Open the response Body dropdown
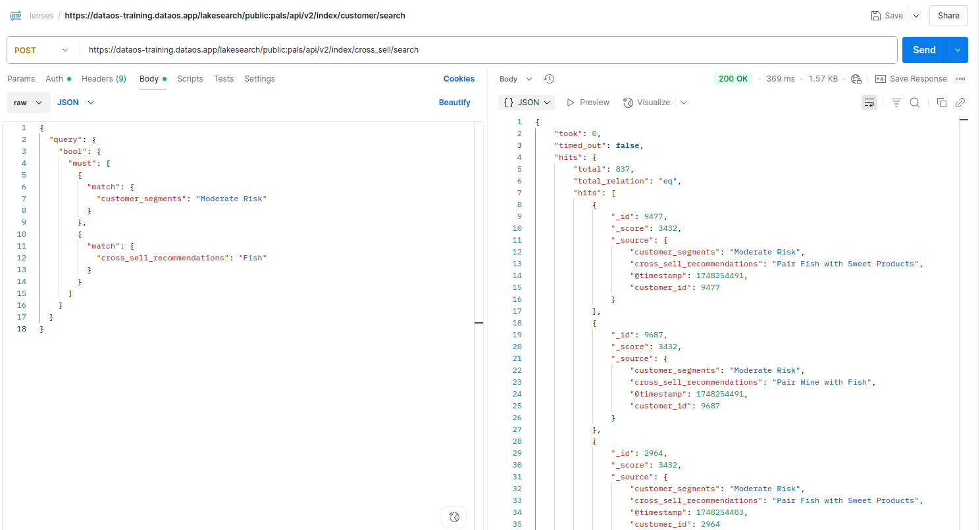 pos(516,79)
